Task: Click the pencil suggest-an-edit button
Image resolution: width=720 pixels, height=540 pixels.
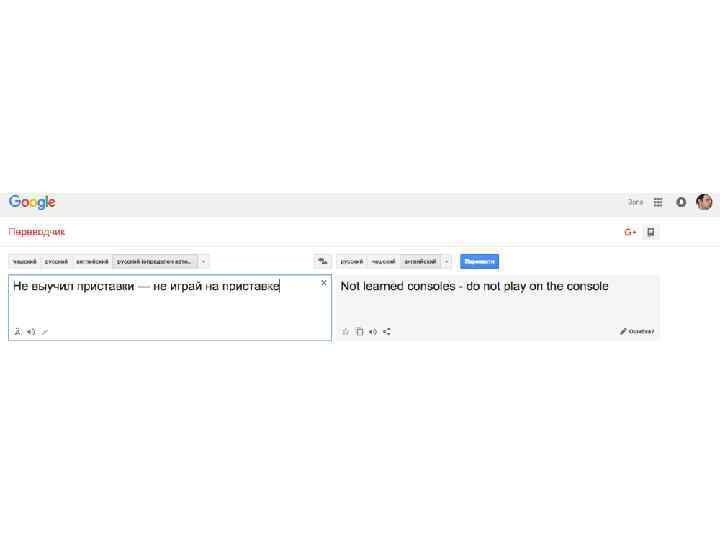Action: pyautogui.click(x=636, y=331)
